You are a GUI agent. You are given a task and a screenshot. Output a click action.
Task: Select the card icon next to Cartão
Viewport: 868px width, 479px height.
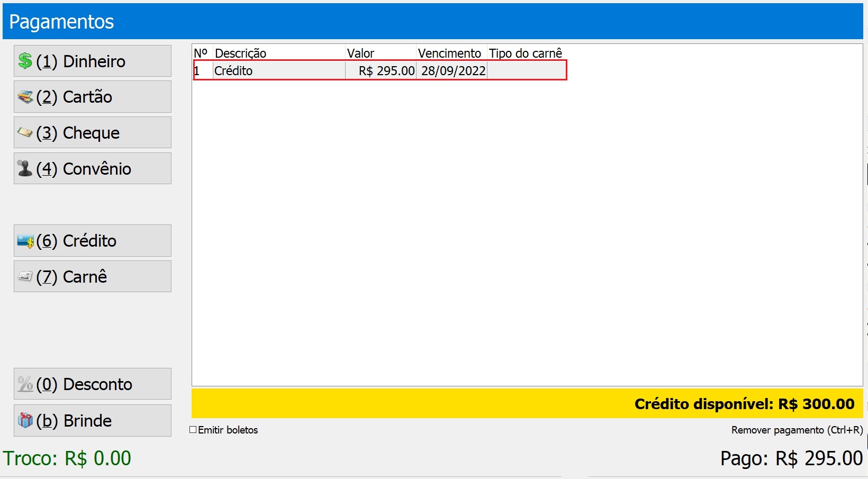24,96
